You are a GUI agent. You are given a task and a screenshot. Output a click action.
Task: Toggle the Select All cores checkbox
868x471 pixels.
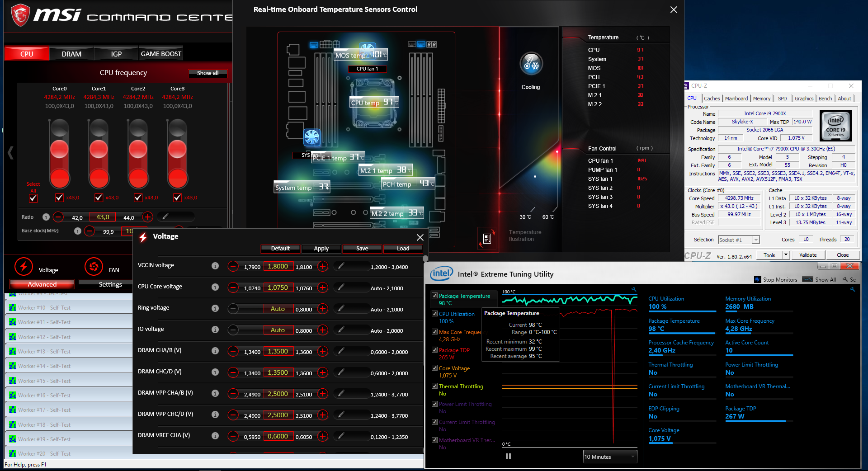[x=33, y=198]
